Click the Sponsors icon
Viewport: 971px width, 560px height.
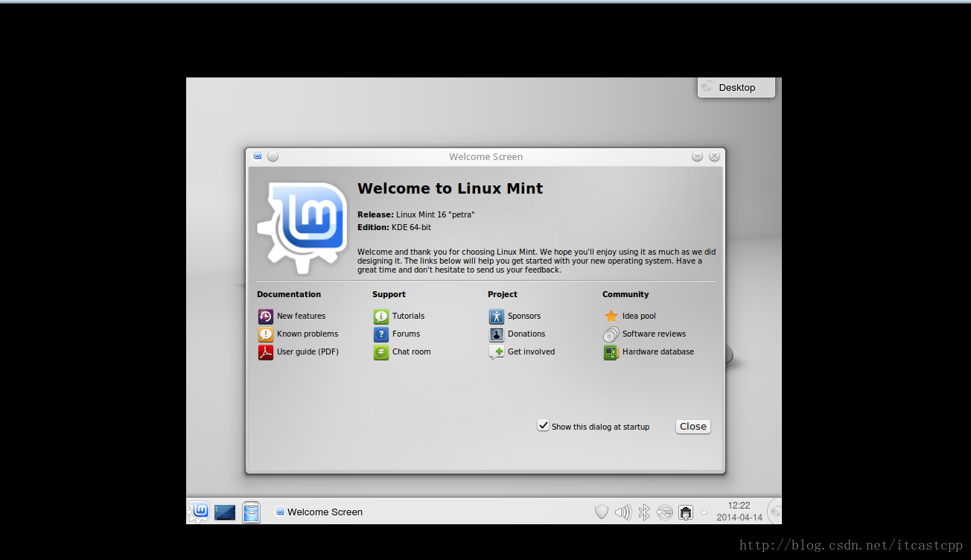497,316
